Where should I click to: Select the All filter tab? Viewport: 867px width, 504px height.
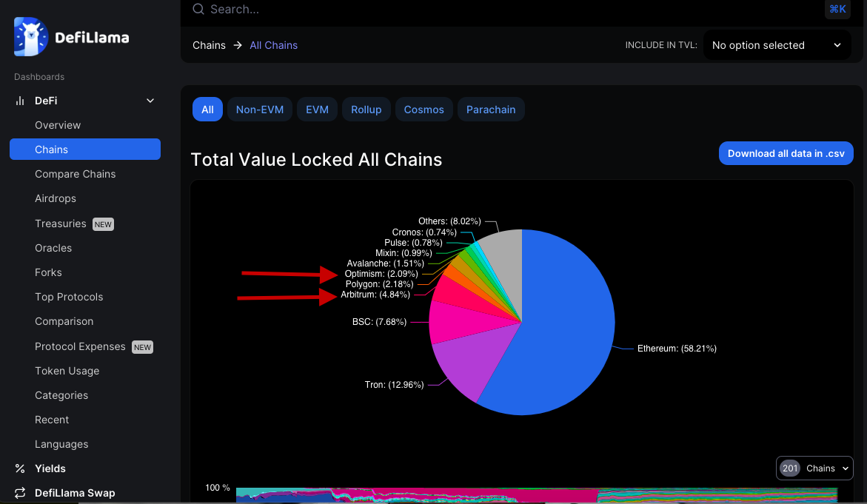(x=207, y=110)
